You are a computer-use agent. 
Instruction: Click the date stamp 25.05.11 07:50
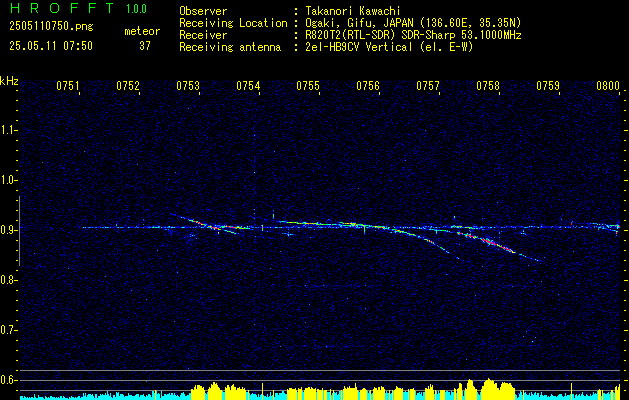pos(51,46)
